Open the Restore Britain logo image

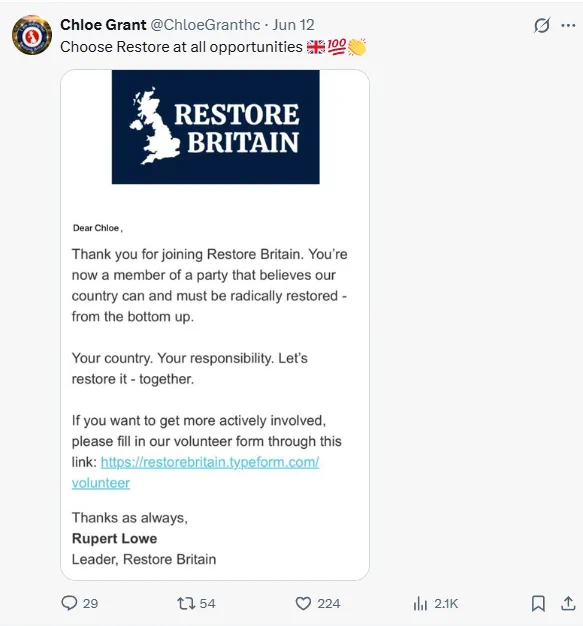(216, 127)
